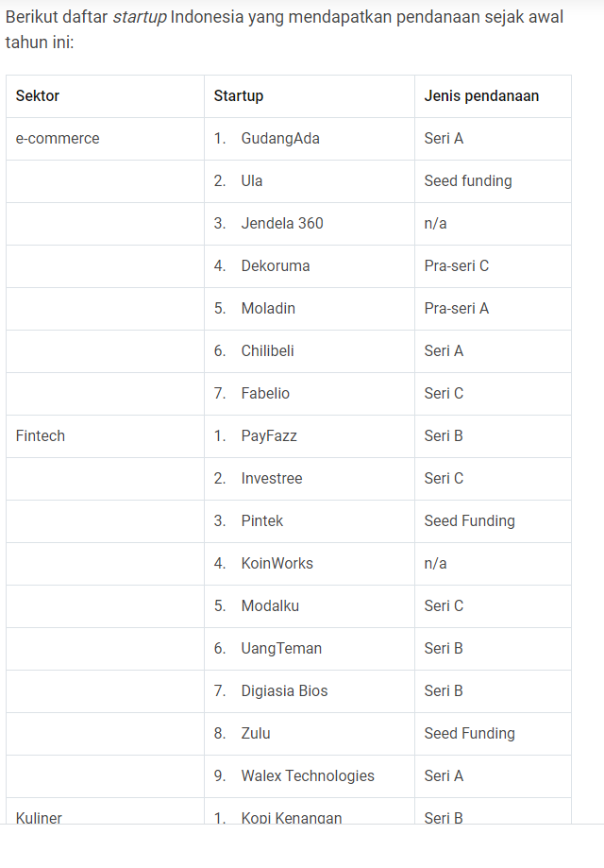Click the Fintech sector label
The image size is (604, 868).
click(x=41, y=435)
